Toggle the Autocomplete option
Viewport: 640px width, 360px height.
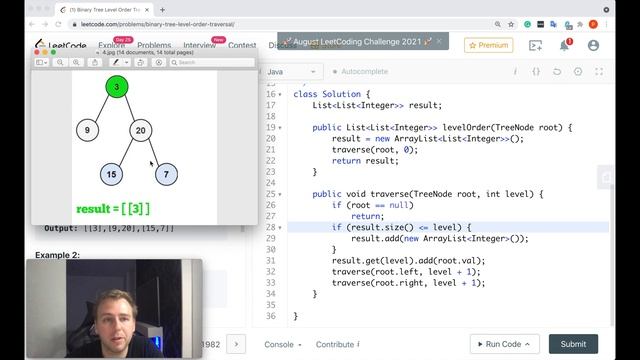[x=360, y=72]
